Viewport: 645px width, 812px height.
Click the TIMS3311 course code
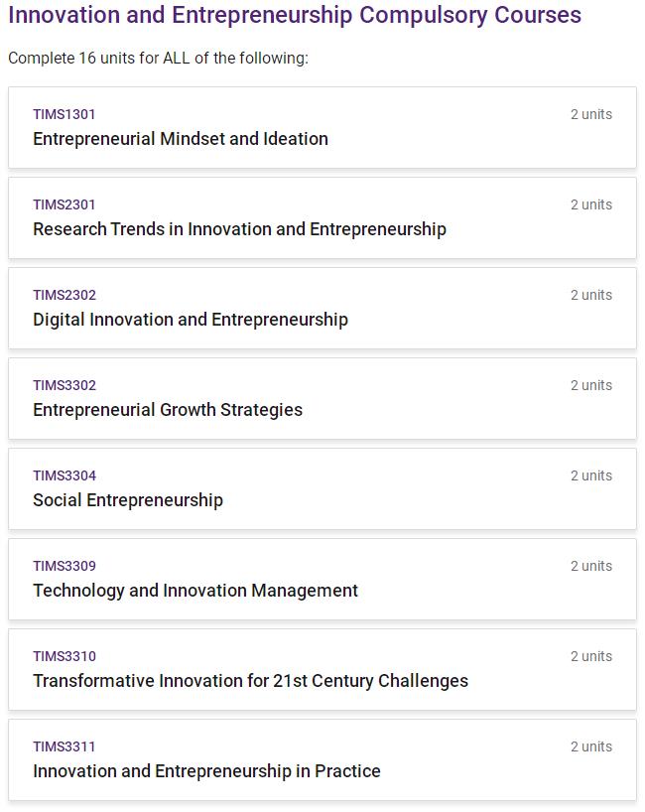pos(64,746)
